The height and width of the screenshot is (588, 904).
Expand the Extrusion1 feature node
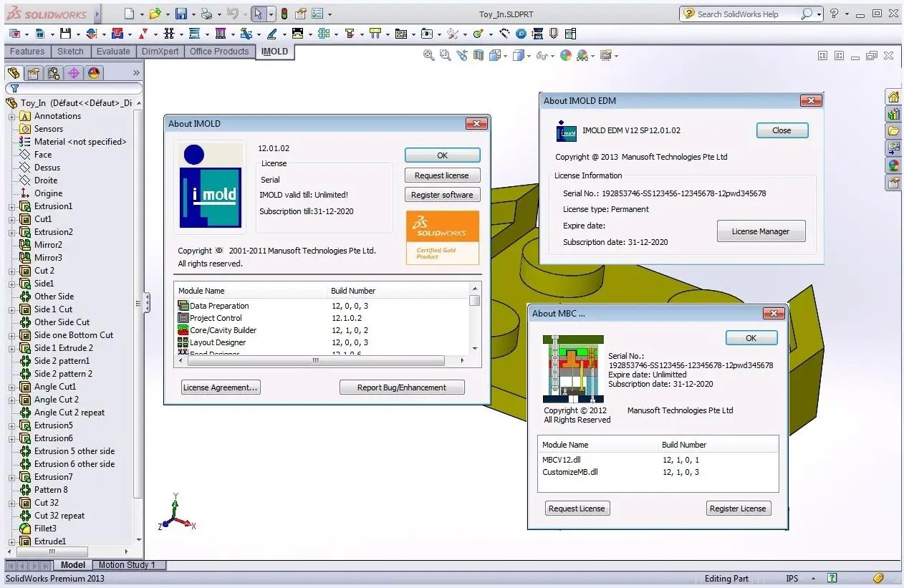point(11,206)
